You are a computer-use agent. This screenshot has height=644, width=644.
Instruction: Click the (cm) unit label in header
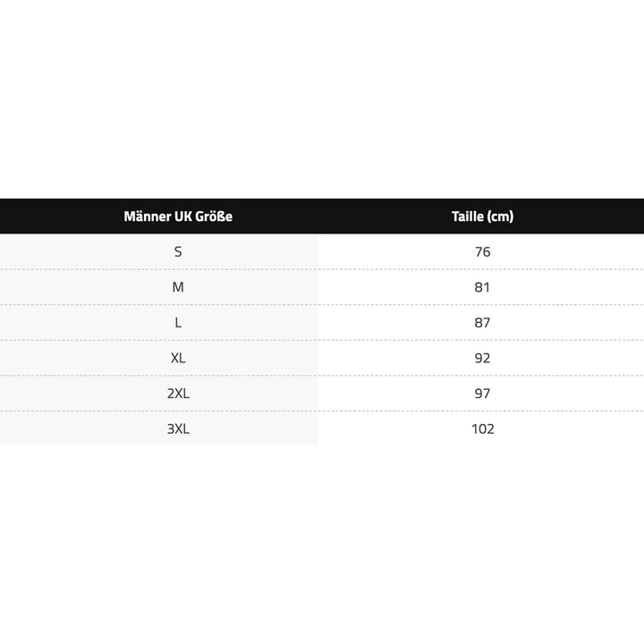click(x=501, y=216)
